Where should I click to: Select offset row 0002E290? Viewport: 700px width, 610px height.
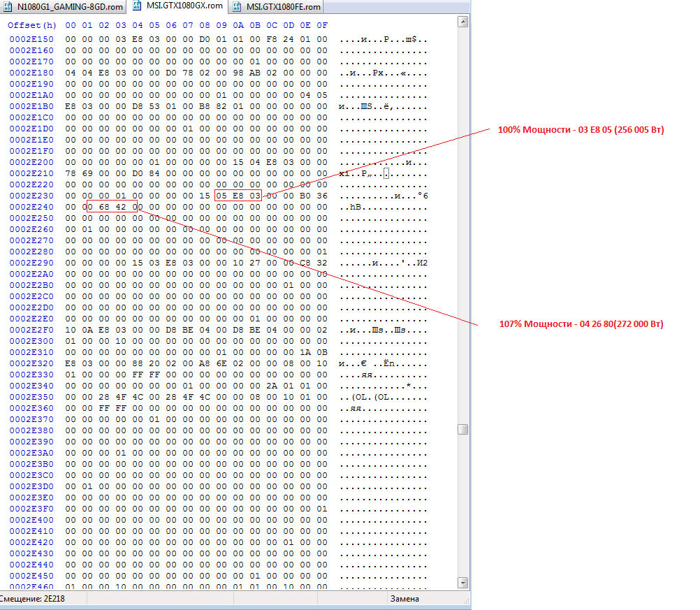[31, 263]
